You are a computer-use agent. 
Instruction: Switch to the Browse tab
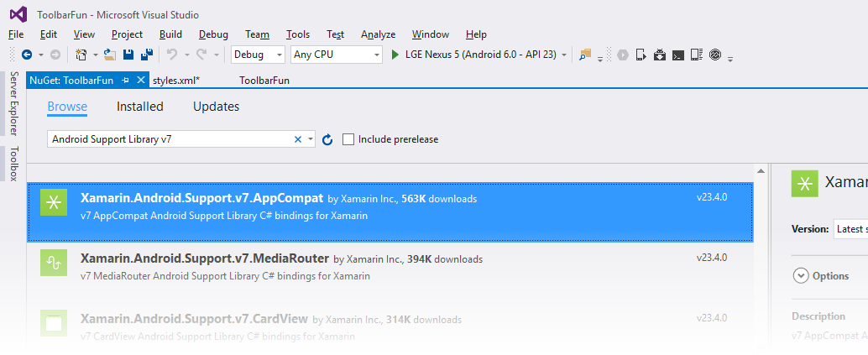pos(67,107)
